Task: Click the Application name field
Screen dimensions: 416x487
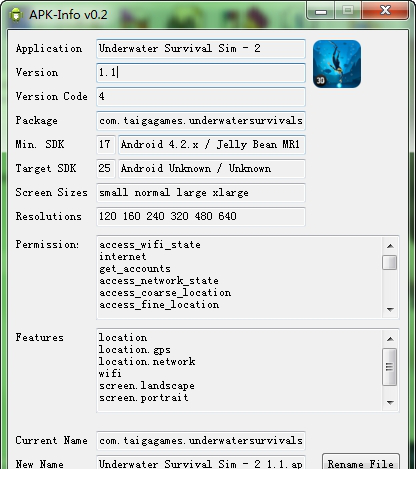Action: tap(201, 49)
